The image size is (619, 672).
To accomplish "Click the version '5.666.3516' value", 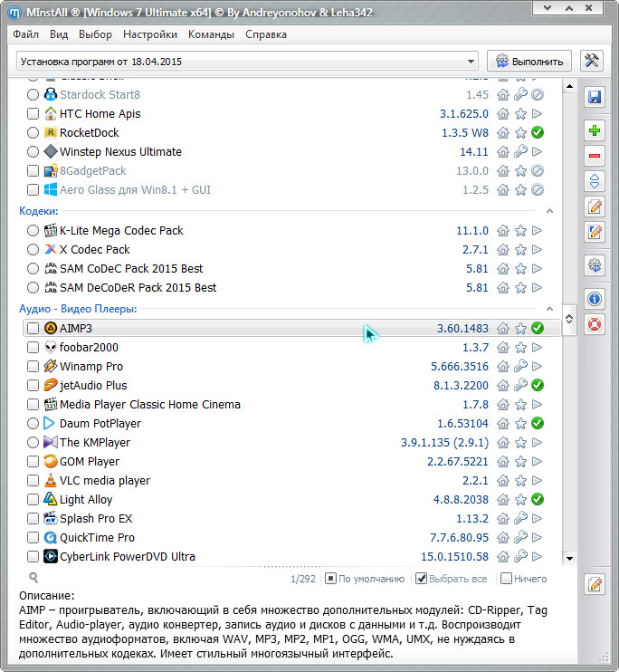I will 459,367.
